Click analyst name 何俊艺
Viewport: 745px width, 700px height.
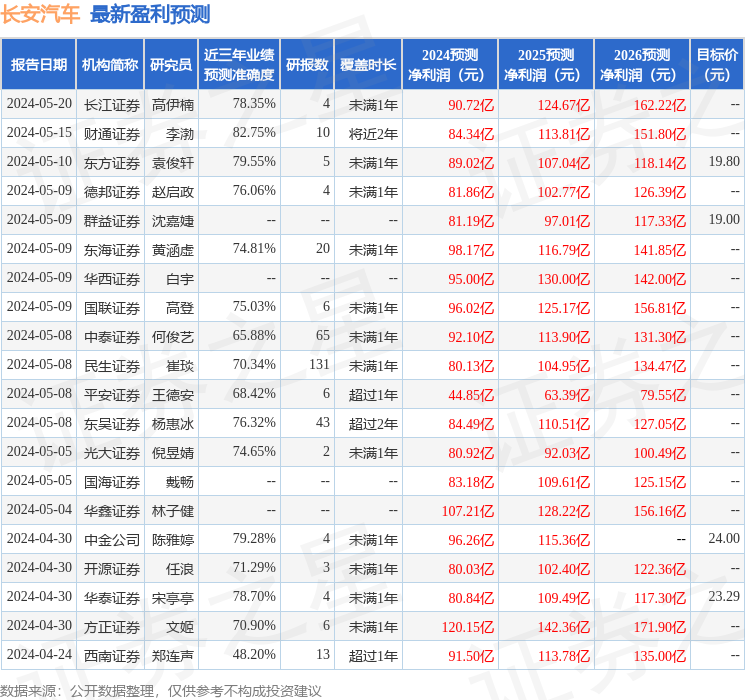click(x=173, y=337)
